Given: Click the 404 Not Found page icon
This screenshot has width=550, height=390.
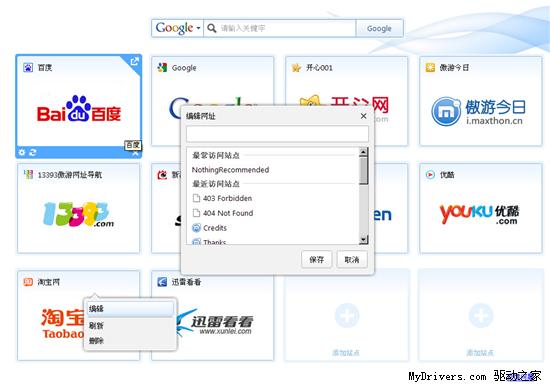Looking at the screenshot, I should [196, 213].
